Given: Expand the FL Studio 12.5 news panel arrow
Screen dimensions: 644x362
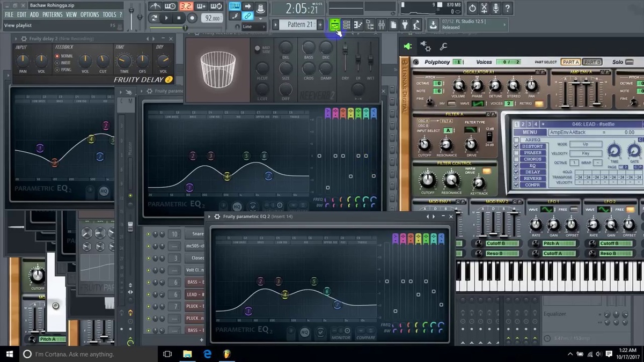Looking at the screenshot, I should 504,25.
